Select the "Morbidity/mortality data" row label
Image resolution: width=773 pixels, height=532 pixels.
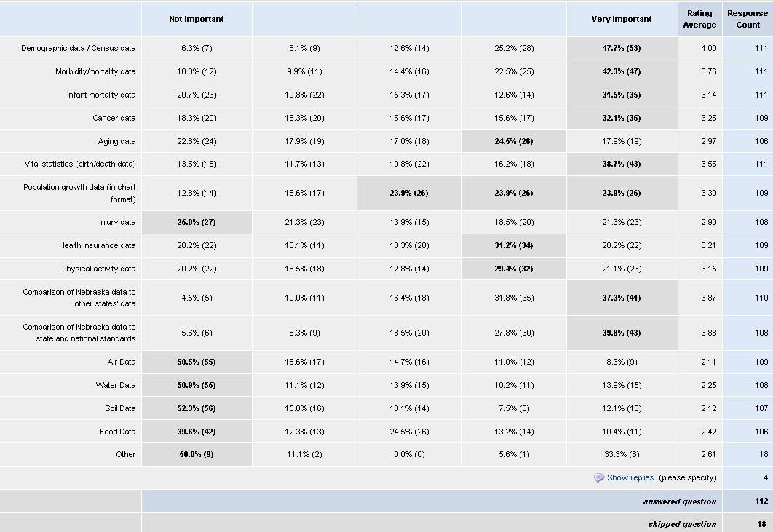coord(95,71)
